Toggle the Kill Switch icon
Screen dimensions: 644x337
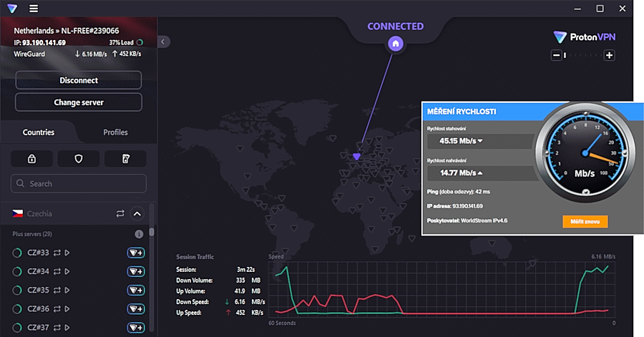pos(126,159)
